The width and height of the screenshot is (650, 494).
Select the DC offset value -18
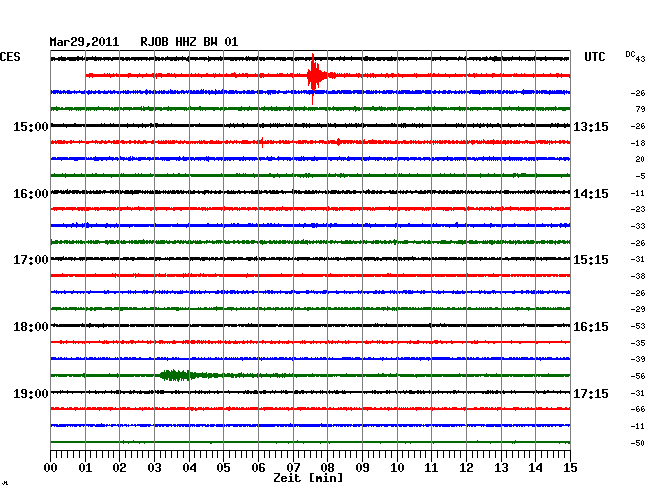point(638,143)
